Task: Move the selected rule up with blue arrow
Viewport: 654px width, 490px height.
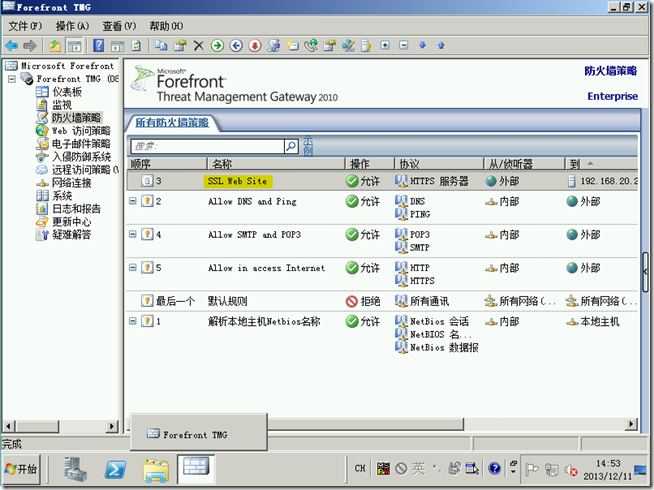Action: 441,45
